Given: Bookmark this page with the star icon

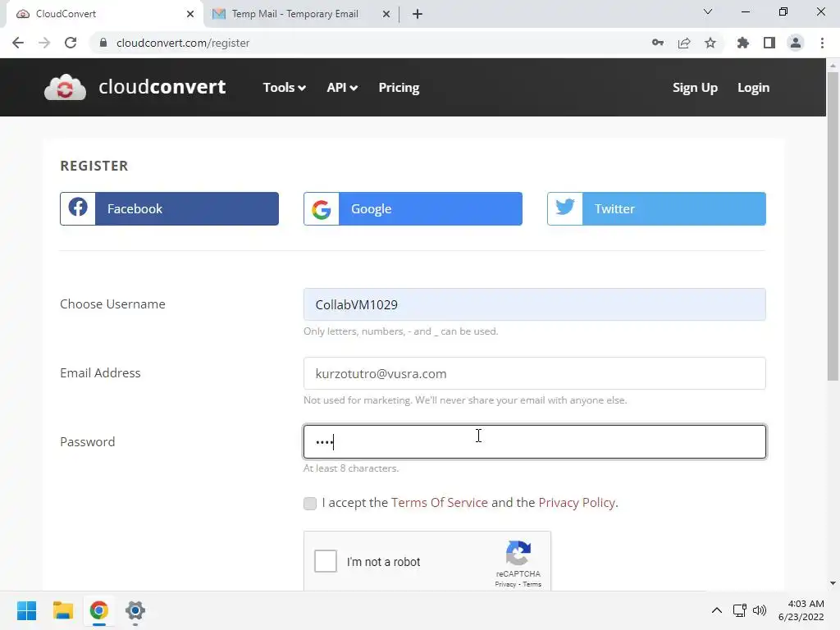Looking at the screenshot, I should 710,43.
